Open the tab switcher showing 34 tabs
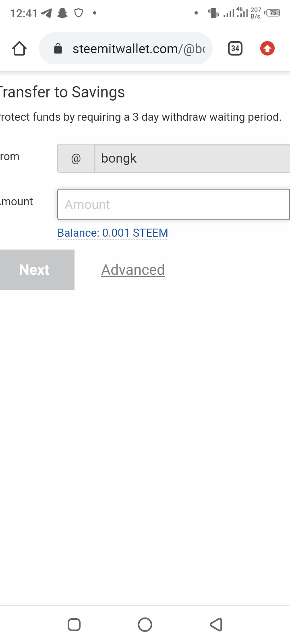The width and height of the screenshot is (290, 644). [235, 49]
